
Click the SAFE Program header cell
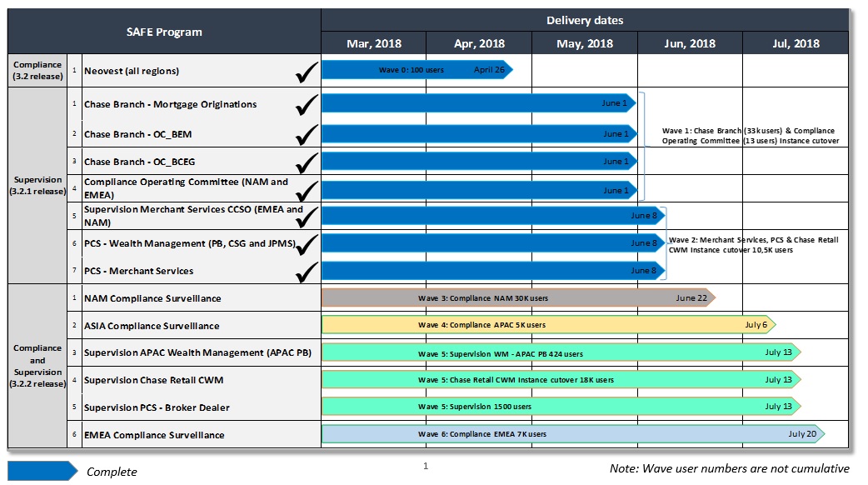pyautogui.click(x=164, y=32)
